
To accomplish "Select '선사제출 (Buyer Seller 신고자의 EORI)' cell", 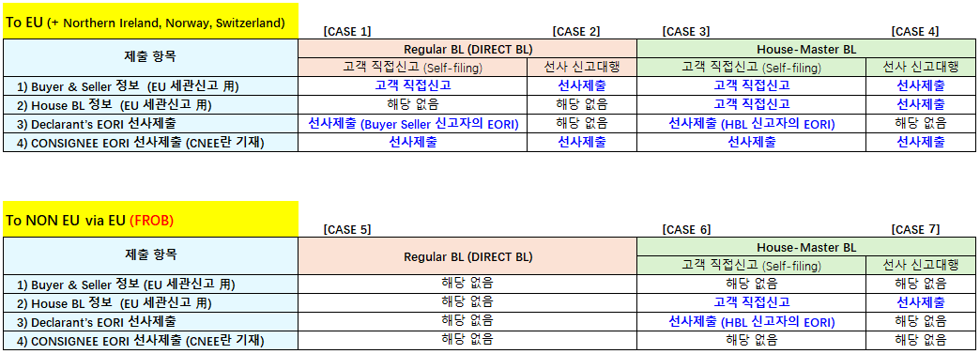I will coord(413,123).
